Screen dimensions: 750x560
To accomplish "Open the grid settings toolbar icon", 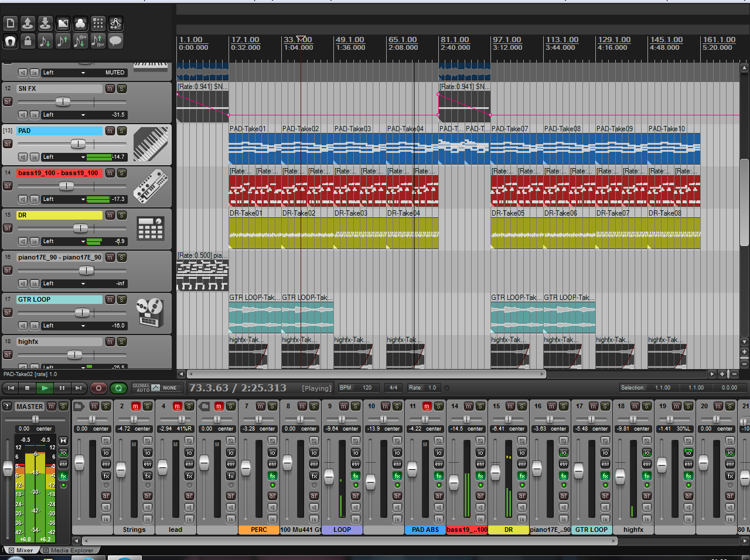I will click(98, 23).
